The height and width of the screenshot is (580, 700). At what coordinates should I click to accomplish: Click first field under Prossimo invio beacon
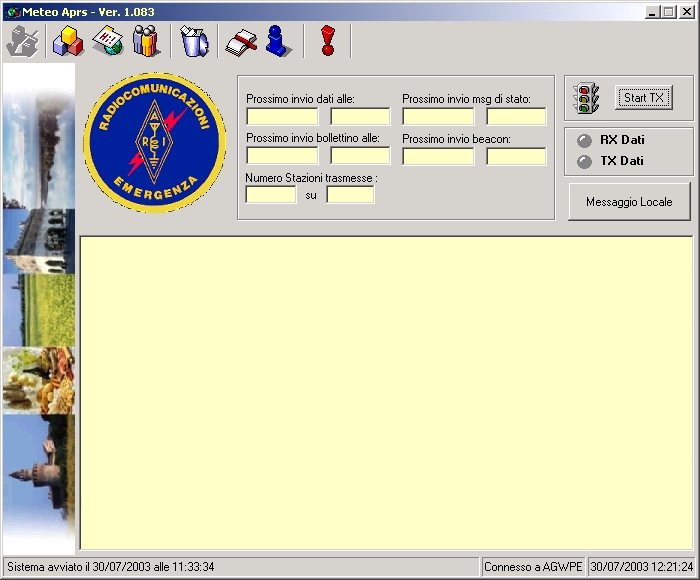tap(438, 157)
